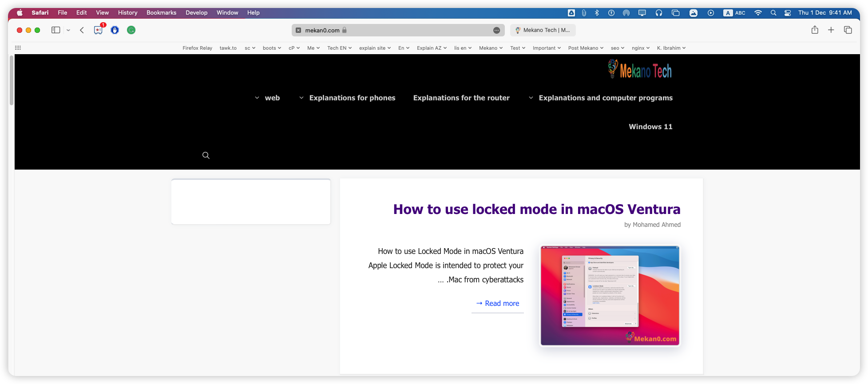Open the History menu

pyautogui.click(x=128, y=13)
